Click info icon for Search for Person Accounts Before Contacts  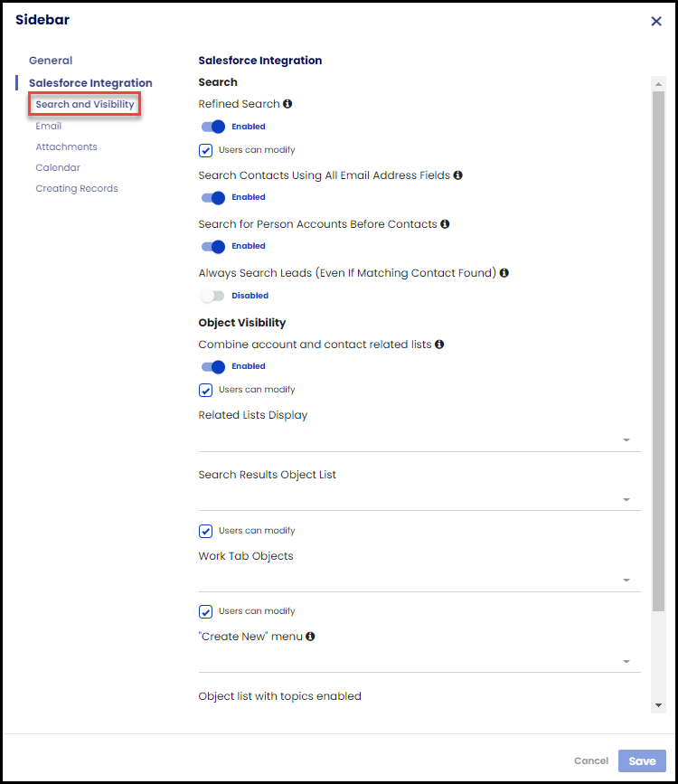coord(445,224)
